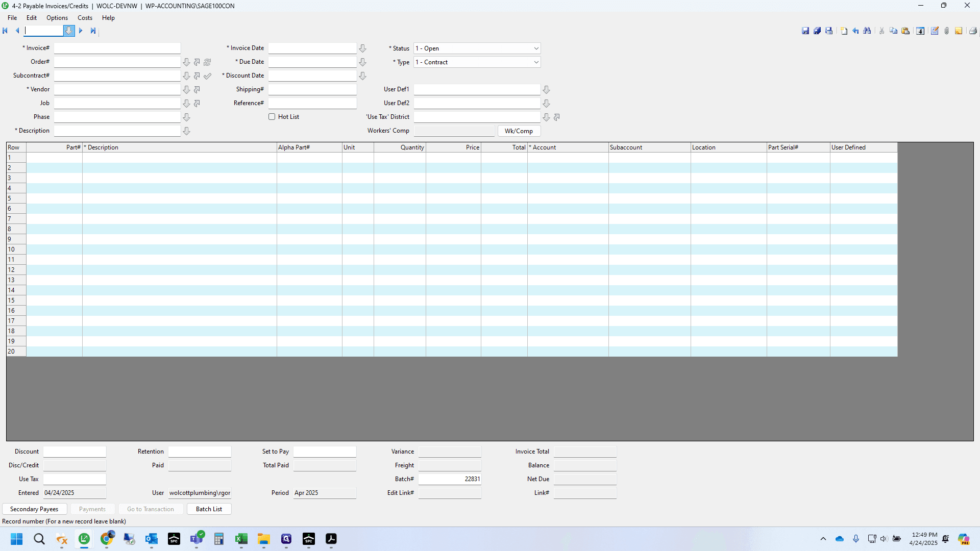
Task: Open the calendar toolbar icon
Action: point(920,31)
